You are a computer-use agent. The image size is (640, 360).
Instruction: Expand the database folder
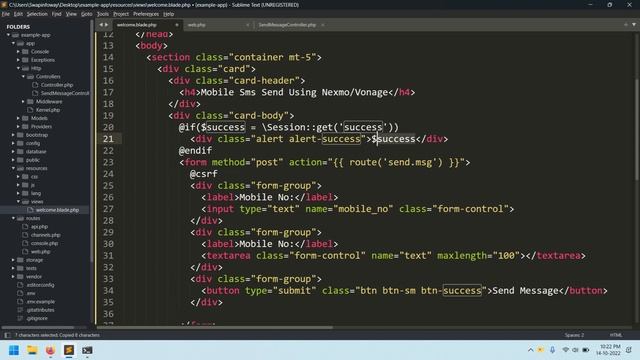point(13,151)
